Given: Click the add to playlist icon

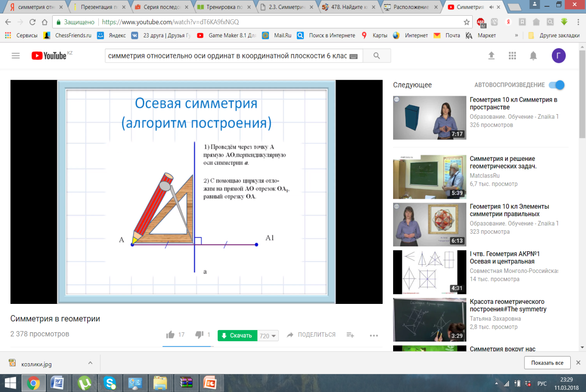Looking at the screenshot, I should pyautogui.click(x=350, y=335).
